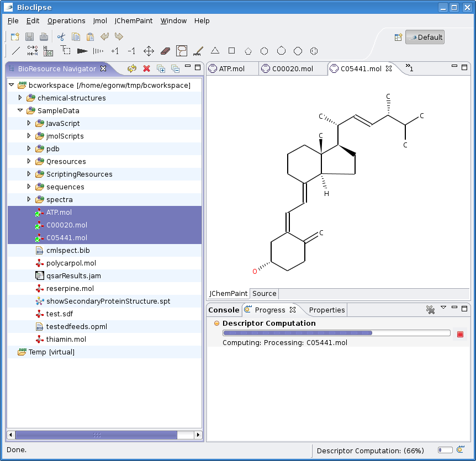
Task: Switch to the Source tab below editor
Action: coord(264,293)
